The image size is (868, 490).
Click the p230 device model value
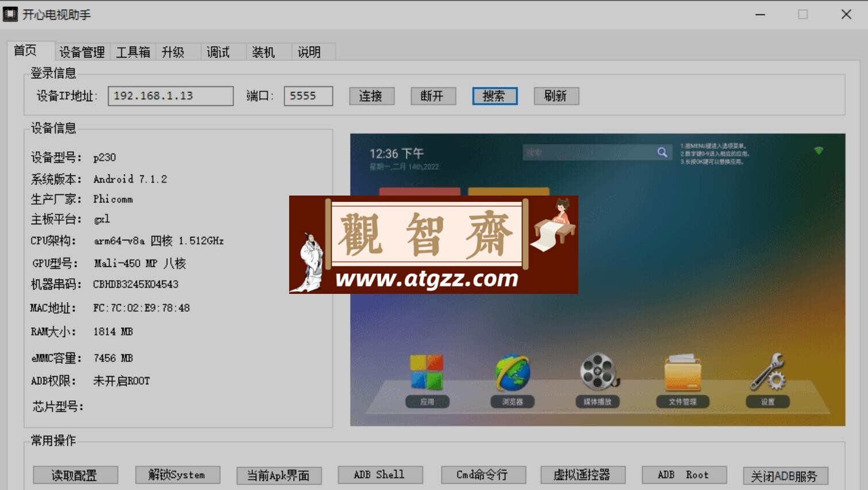(105, 158)
